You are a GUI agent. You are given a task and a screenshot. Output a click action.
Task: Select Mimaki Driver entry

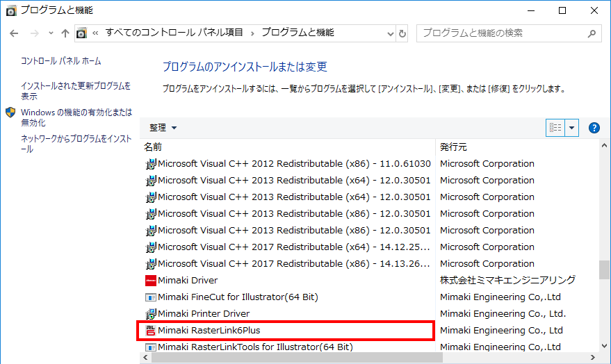click(188, 281)
